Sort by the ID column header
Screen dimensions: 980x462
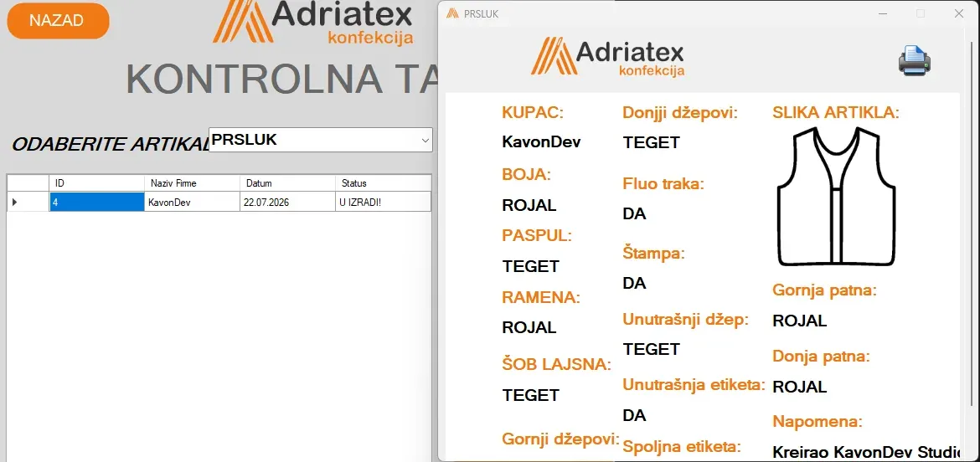96,183
